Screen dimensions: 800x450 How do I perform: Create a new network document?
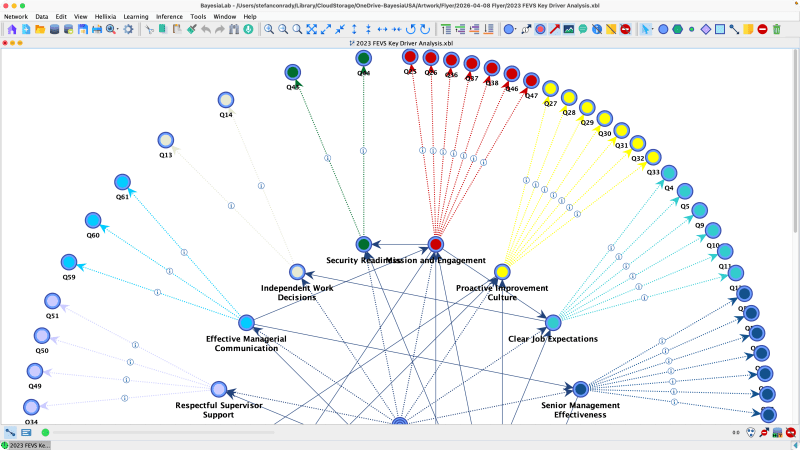tap(26, 30)
